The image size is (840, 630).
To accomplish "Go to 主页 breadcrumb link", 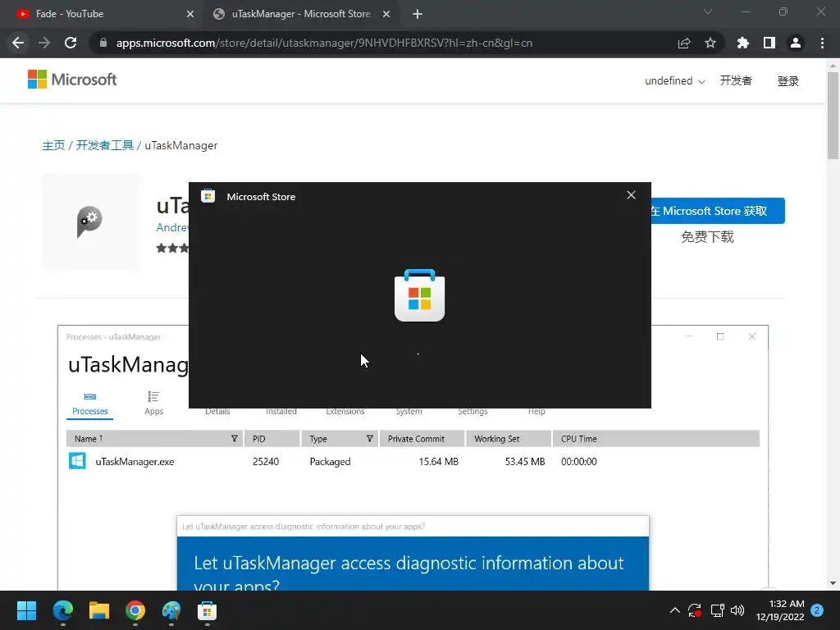I will pos(53,145).
